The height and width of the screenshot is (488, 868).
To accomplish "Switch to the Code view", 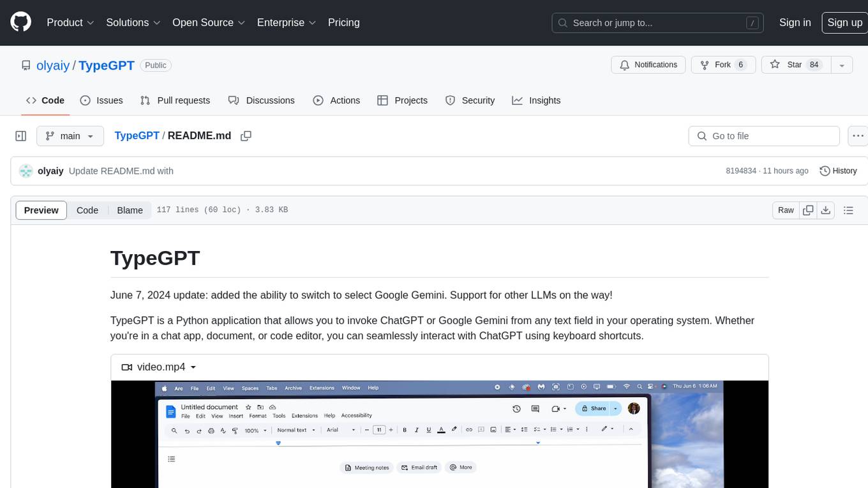I will click(x=87, y=210).
